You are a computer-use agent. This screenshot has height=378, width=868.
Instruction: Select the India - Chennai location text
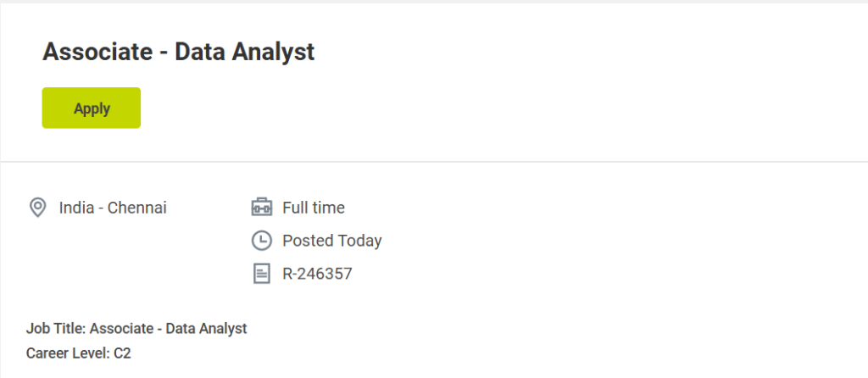(113, 208)
